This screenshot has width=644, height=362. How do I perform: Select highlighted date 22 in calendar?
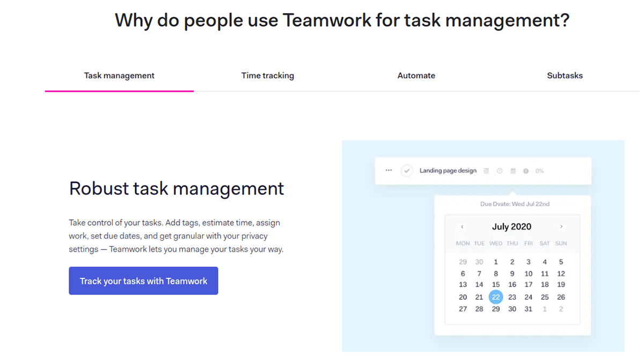pos(496,297)
